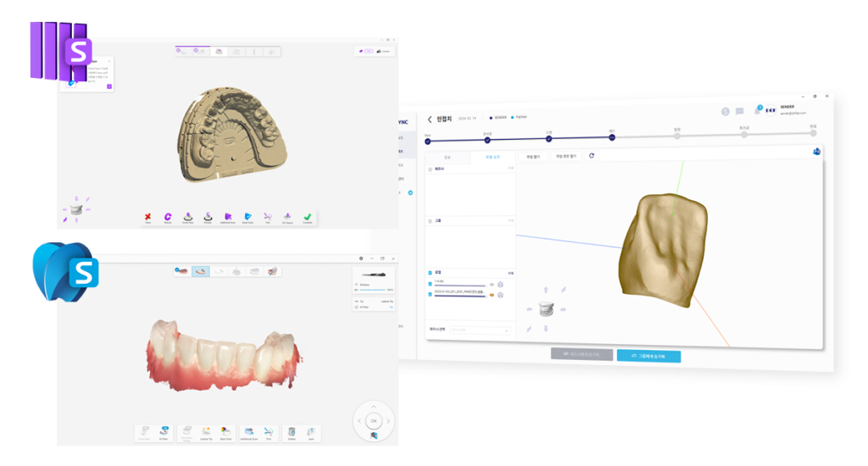Screen dimensions: 868x466
Task: Click the Delete trash icon
Action: click(x=292, y=433)
